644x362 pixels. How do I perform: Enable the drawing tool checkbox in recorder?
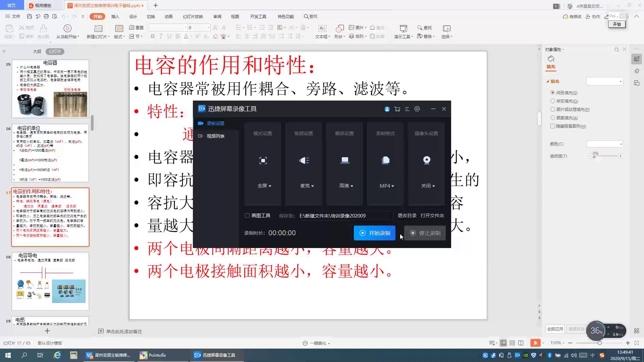click(x=247, y=216)
